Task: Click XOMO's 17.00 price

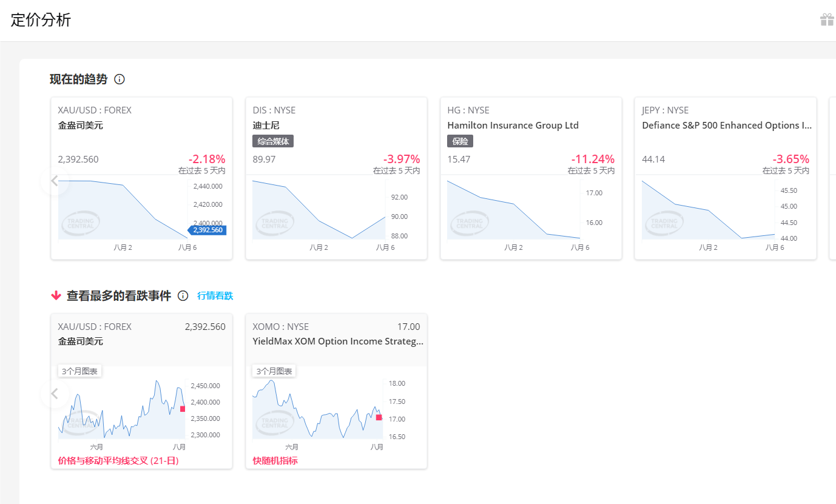Action: click(408, 327)
